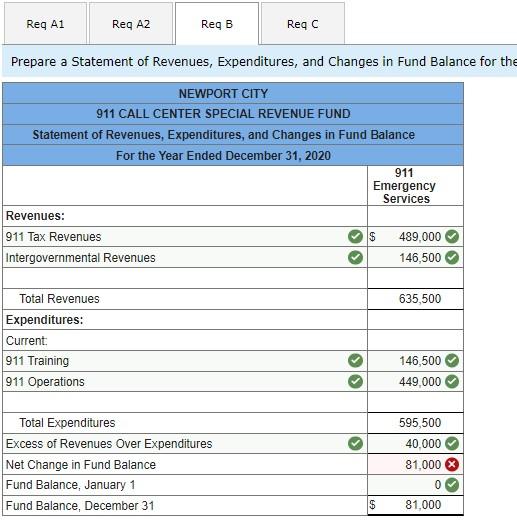
Task: Go to the Req C tab
Action: (303, 23)
